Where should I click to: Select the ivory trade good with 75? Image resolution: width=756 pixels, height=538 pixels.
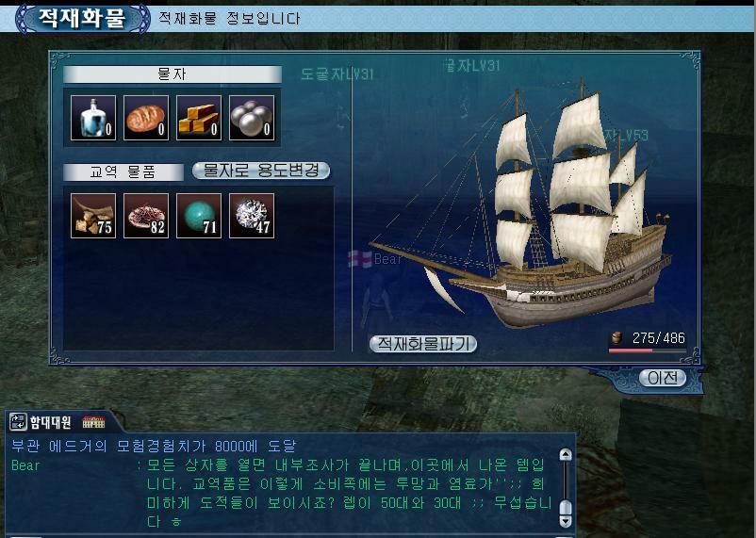click(x=93, y=216)
